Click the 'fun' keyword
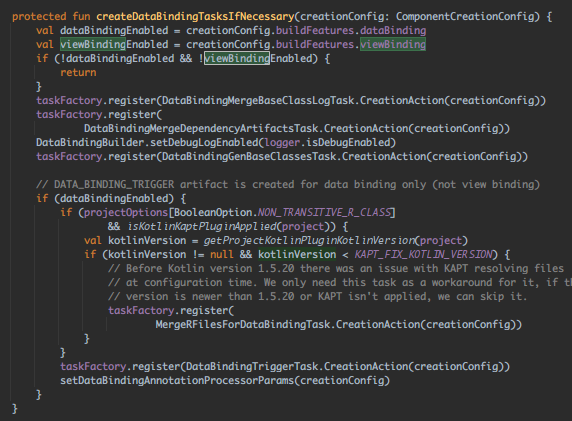The height and width of the screenshot is (421, 572). point(81,16)
